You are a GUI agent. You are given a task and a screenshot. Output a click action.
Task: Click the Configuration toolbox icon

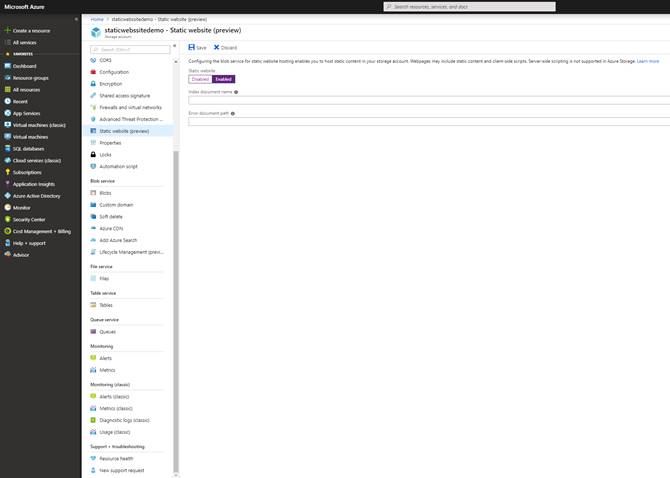[x=93, y=72]
